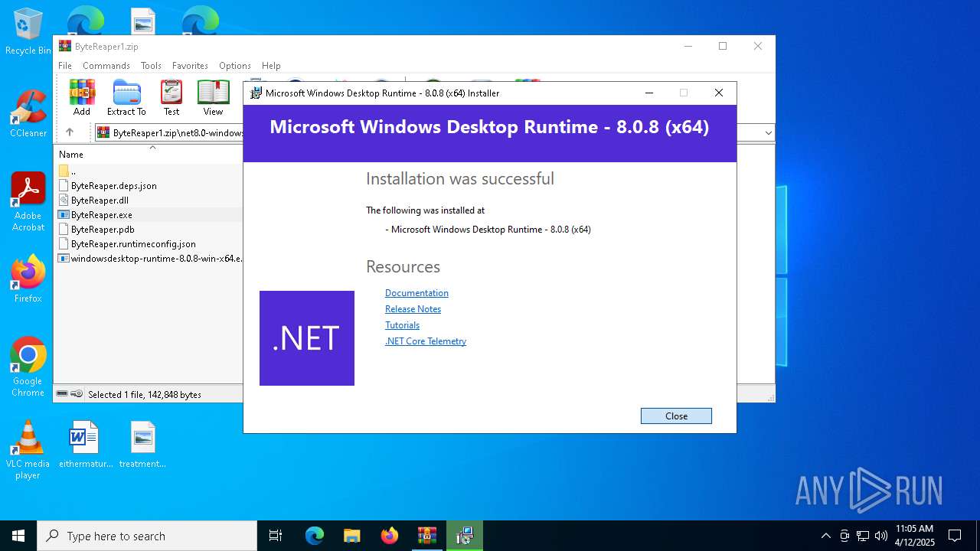Click the Extract To toolbar icon

(126, 97)
